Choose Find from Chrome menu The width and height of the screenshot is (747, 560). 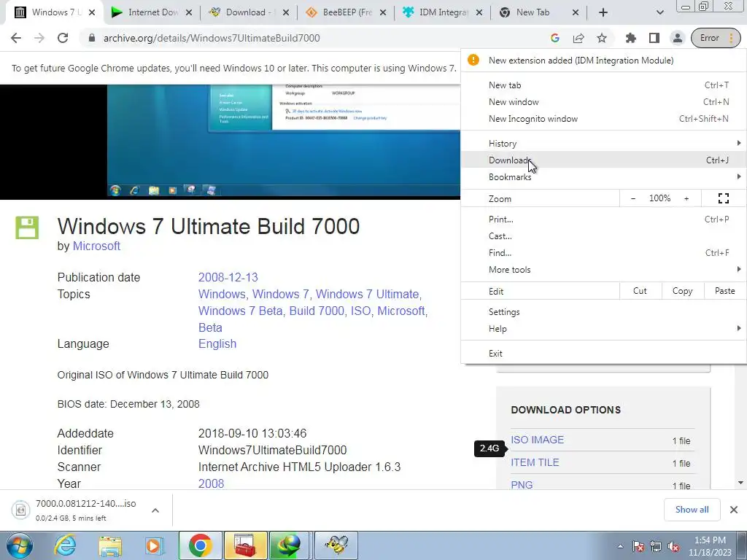[603, 253]
